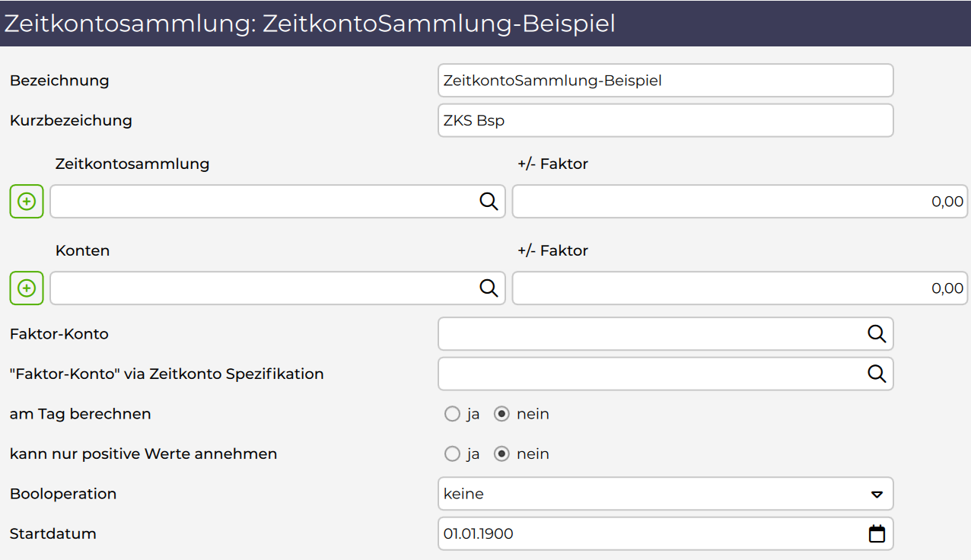Select 'nein' for am Tag berechnen

tap(501, 414)
